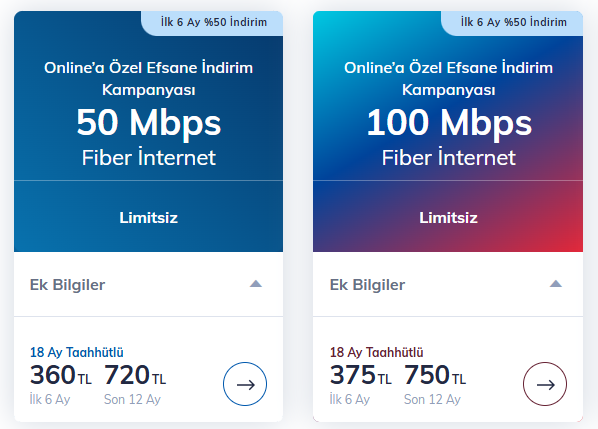This screenshot has height=429, width=598.
Task: Click the 360 TL first-six-months price
Action: tap(61, 375)
